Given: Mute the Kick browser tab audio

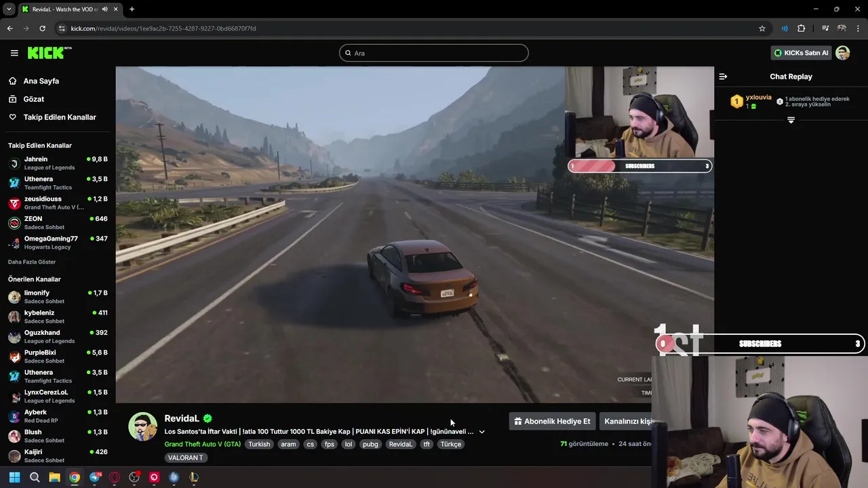Looking at the screenshot, I should pyautogui.click(x=104, y=9).
